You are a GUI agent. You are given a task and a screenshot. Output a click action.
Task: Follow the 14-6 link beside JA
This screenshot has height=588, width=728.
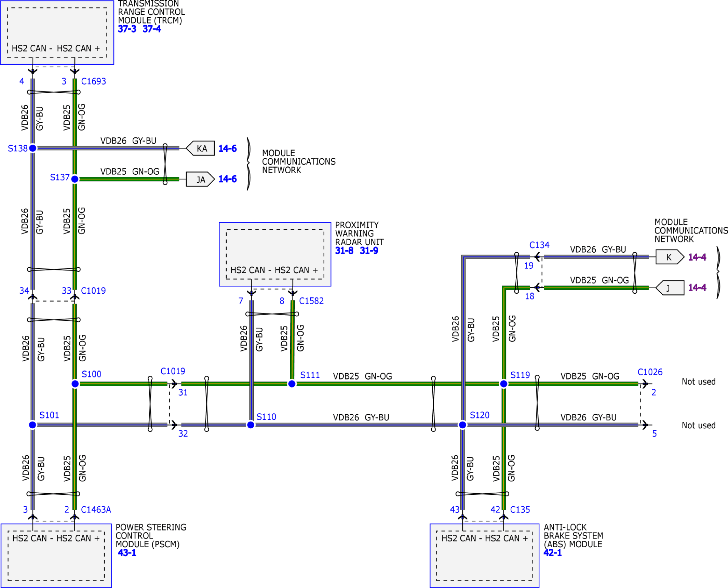pyautogui.click(x=228, y=179)
